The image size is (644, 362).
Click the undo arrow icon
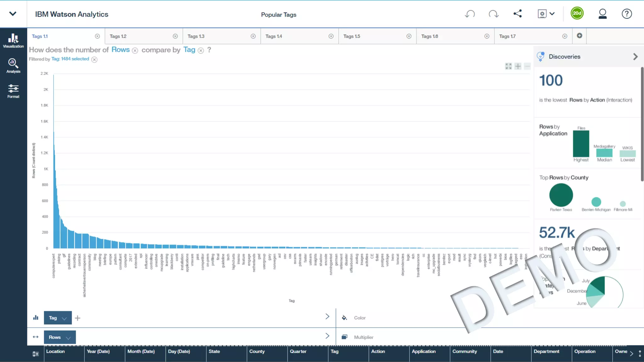pyautogui.click(x=470, y=14)
